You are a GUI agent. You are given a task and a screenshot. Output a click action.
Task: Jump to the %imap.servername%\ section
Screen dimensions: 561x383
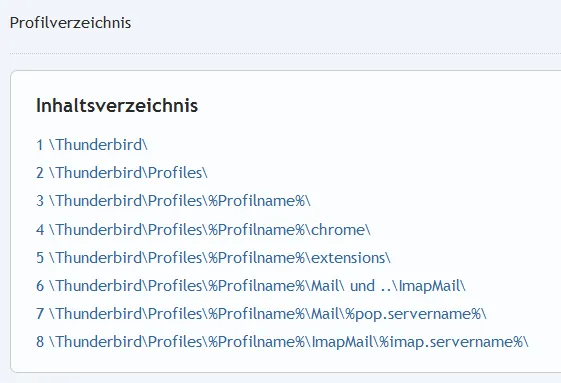point(282,341)
